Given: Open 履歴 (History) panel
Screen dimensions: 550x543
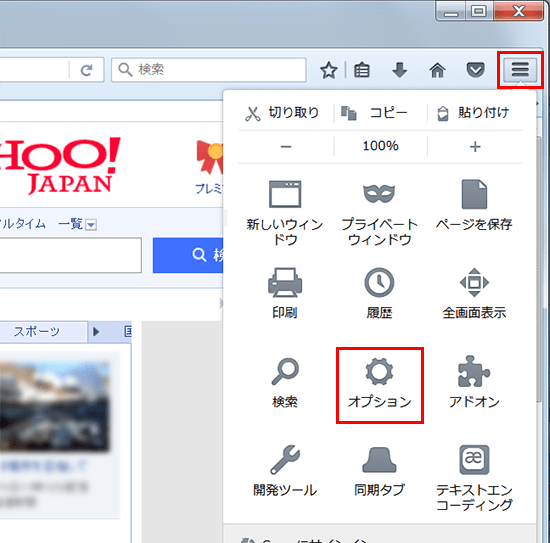Looking at the screenshot, I should point(380,293).
